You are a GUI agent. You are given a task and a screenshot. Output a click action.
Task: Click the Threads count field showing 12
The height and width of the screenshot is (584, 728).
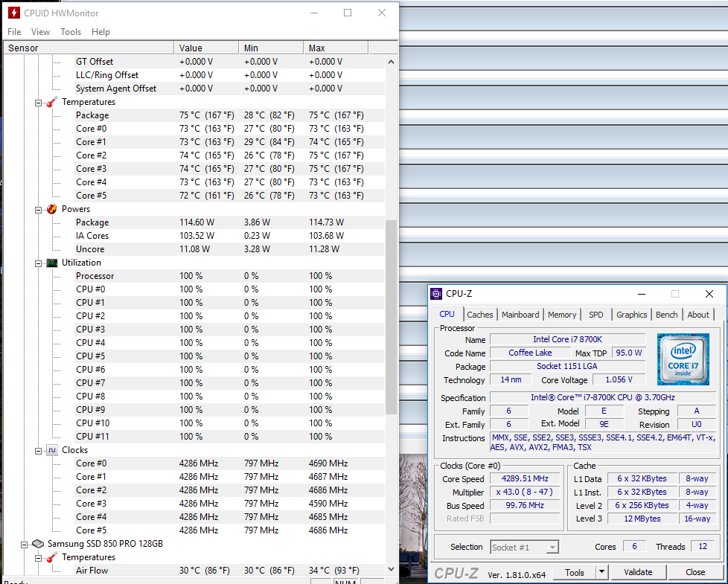pyautogui.click(x=703, y=546)
